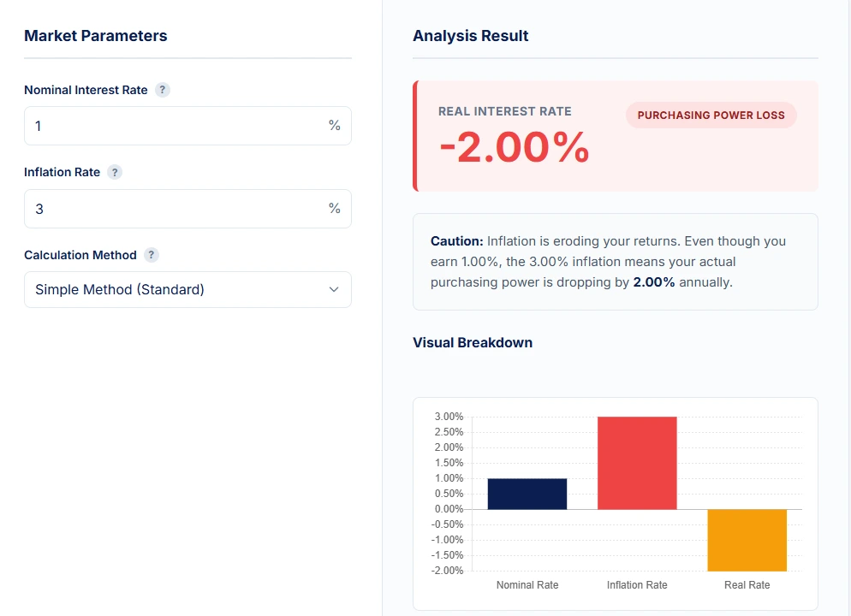
Task: Click the "REAL INTEREST RATE" card caption
Action: (x=504, y=111)
